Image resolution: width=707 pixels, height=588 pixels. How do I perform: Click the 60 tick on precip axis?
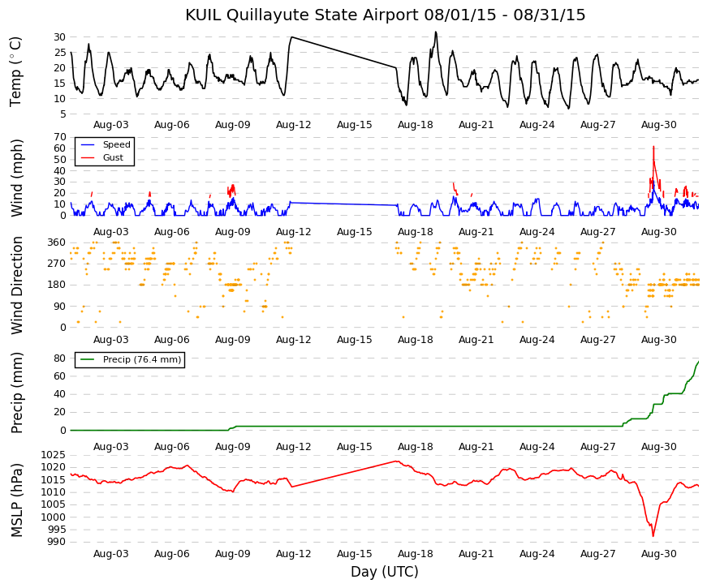pyautogui.click(x=60, y=376)
